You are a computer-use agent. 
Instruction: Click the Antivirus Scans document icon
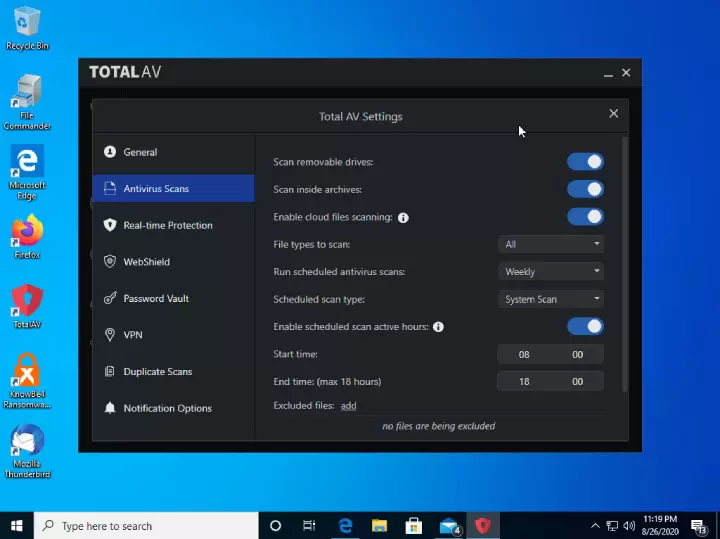tap(110, 188)
